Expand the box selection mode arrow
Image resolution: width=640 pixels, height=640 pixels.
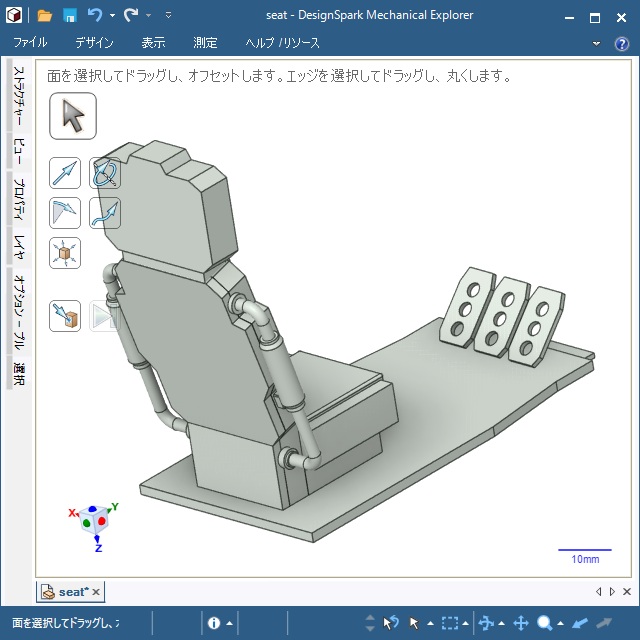[467, 623]
